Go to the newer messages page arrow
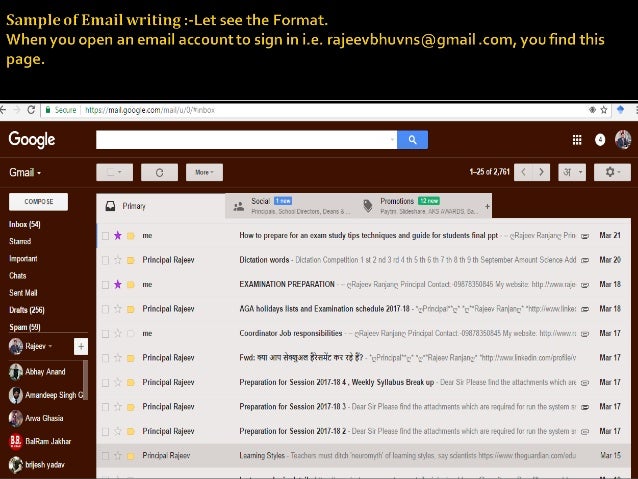The image size is (638, 479). tap(523, 172)
